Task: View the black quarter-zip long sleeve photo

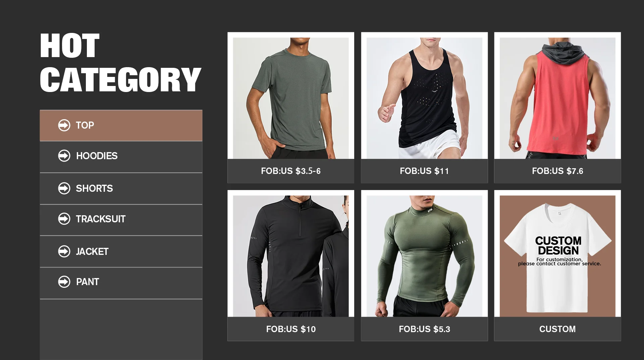Action: 291,256
